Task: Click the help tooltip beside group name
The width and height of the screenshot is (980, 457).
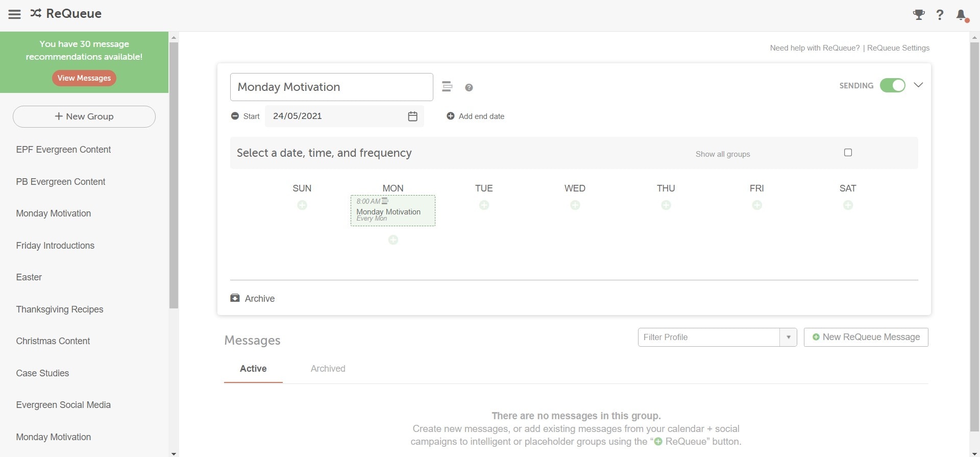Action: [469, 88]
